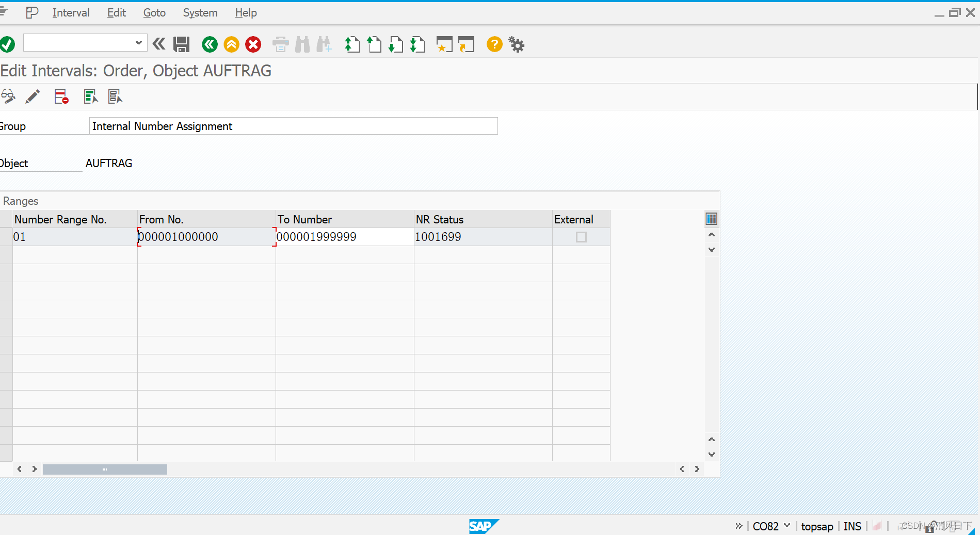Open the System menu

coord(200,13)
